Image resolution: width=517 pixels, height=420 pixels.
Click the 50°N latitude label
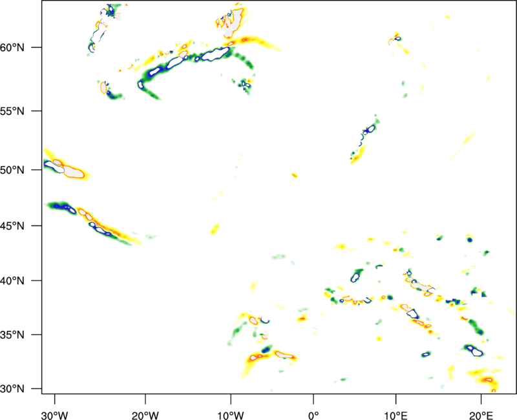[x=12, y=170]
